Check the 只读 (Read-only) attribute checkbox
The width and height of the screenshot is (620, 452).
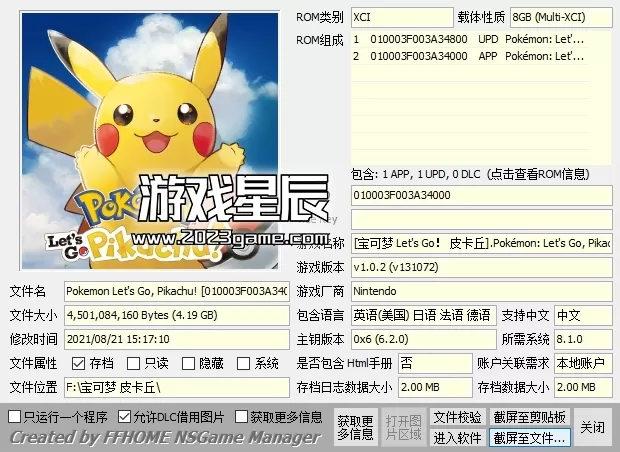[134, 363]
